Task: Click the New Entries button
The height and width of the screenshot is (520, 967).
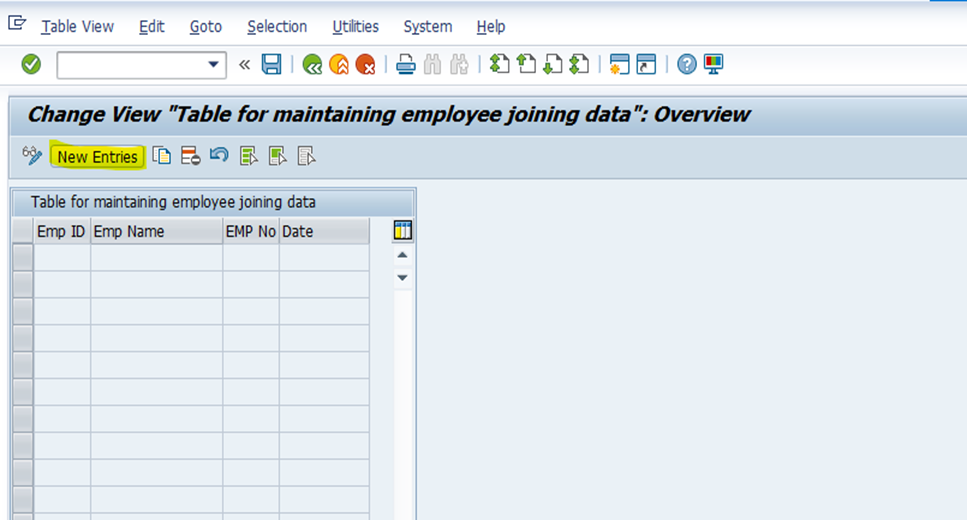Action: [x=97, y=157]
